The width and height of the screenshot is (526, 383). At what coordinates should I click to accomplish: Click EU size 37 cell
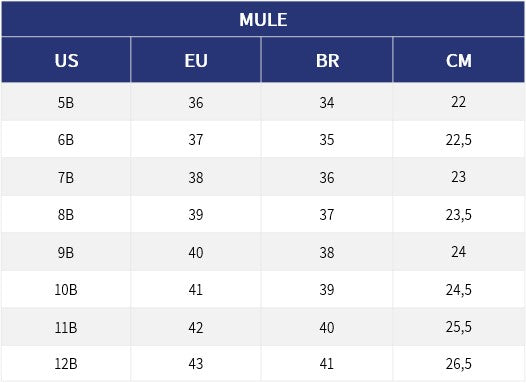196,140
